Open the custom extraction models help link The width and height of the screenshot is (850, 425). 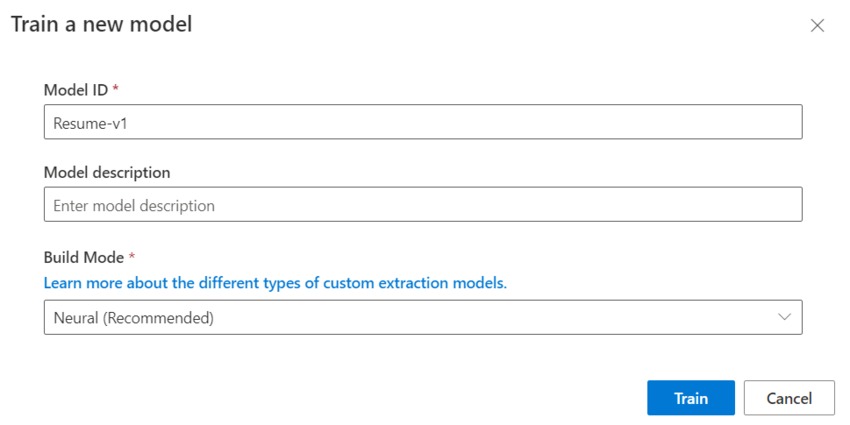275,283
